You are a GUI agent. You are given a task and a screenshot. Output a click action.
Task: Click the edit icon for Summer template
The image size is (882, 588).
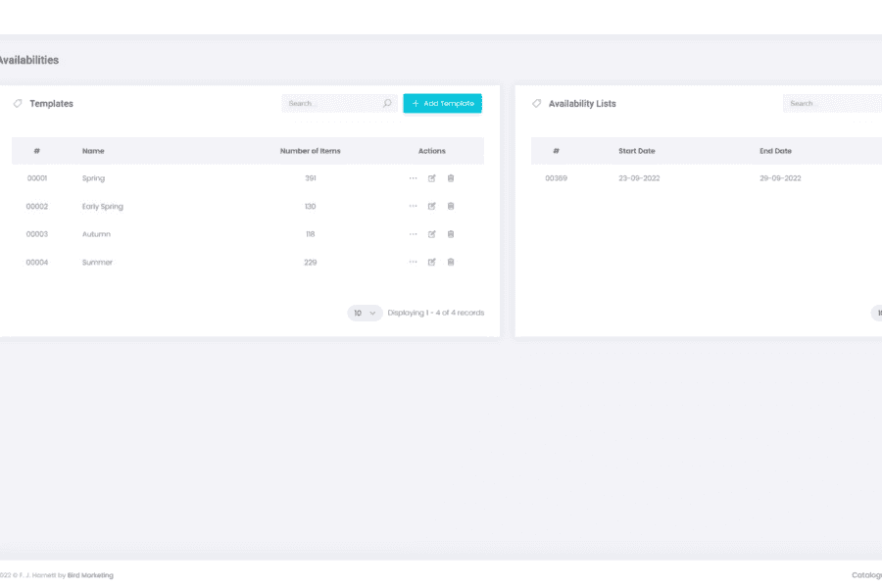[431, 262]
